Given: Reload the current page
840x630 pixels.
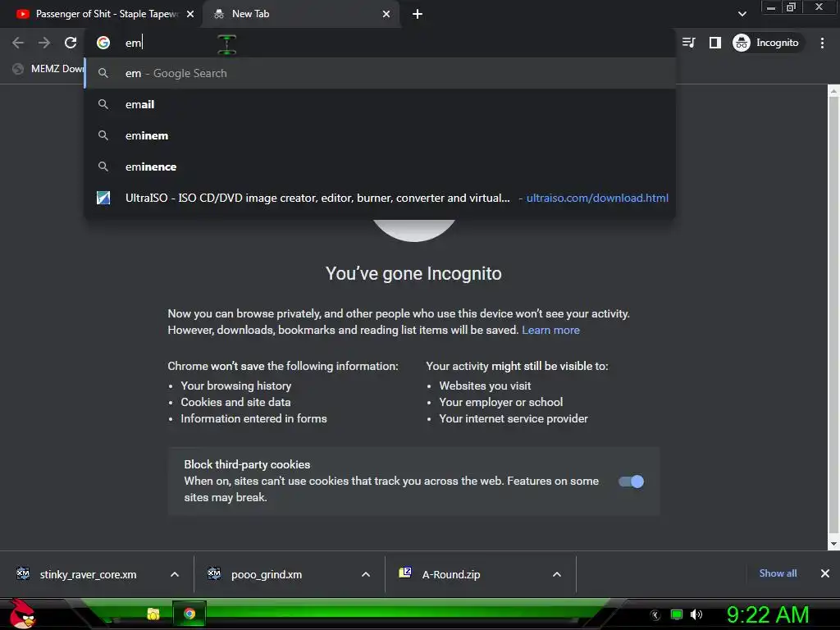Looking at the screenshot, I should coord(71,43).
